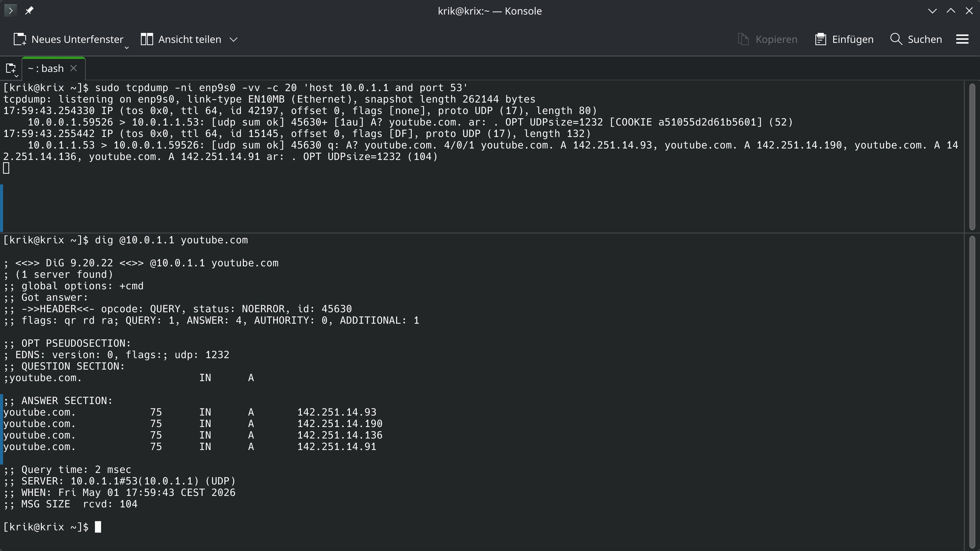This screenshot has width=980, height=551.
Task: Click the scrollbar of the upper tcpdump pane
Action: pos(972,157)
